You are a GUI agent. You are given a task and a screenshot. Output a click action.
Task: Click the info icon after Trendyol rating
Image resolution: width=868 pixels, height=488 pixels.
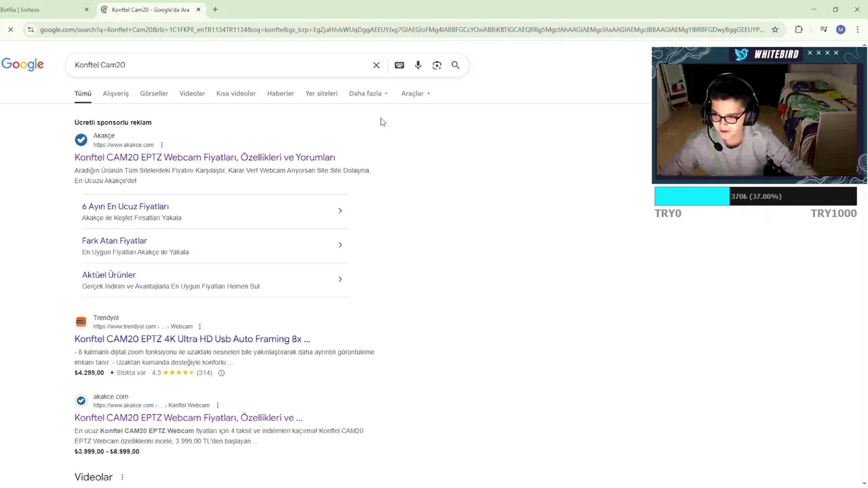tap(221, 373)
